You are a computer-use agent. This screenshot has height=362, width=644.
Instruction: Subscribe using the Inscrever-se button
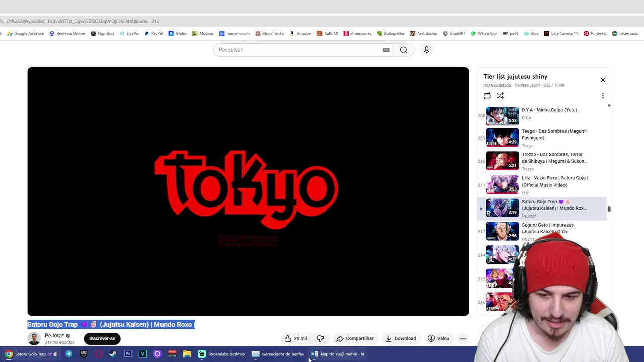click(x=102, y=338)
